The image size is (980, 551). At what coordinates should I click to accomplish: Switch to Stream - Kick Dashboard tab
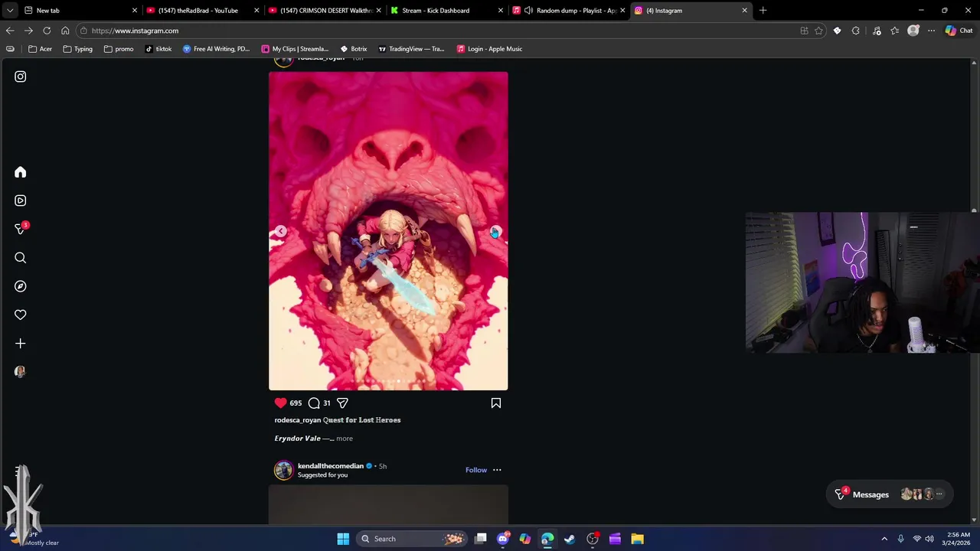pos(446,11)
